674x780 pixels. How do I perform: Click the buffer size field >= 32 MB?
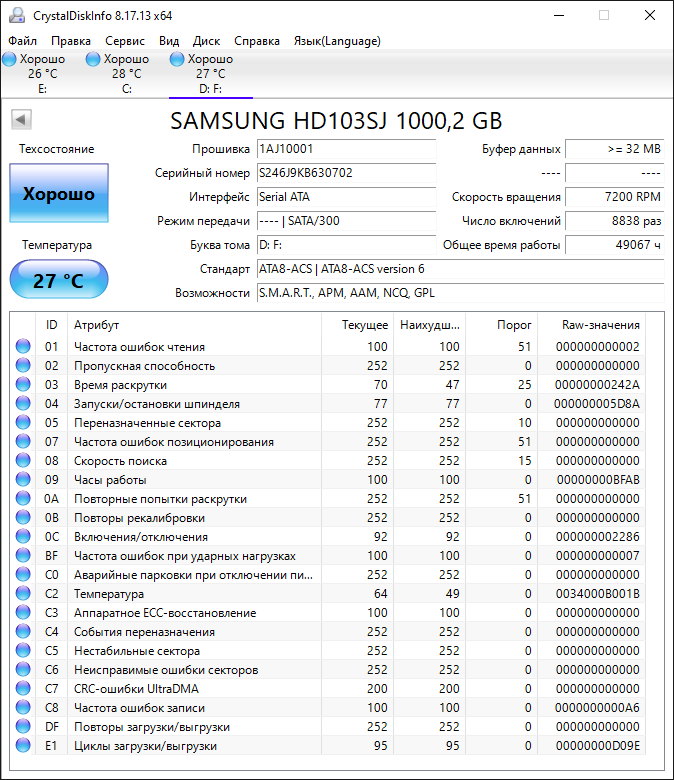tap(614, 149)
